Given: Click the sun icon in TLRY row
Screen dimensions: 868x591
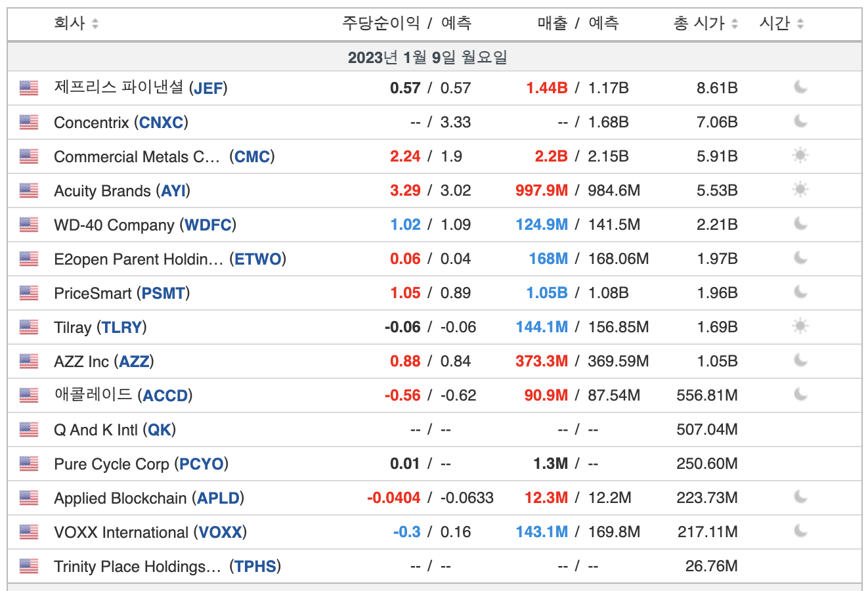Looking at the screenshot, I should click(800, 326).
